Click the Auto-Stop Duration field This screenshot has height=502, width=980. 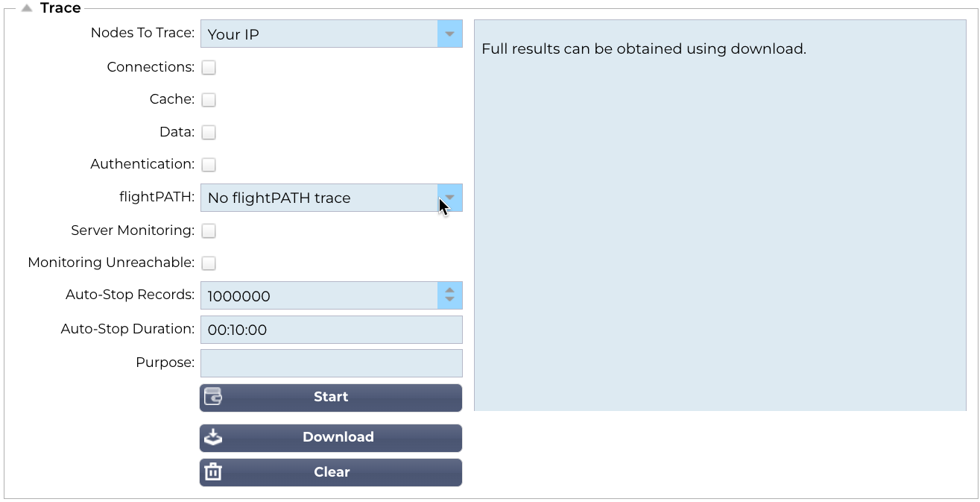(x=331, y=330)
